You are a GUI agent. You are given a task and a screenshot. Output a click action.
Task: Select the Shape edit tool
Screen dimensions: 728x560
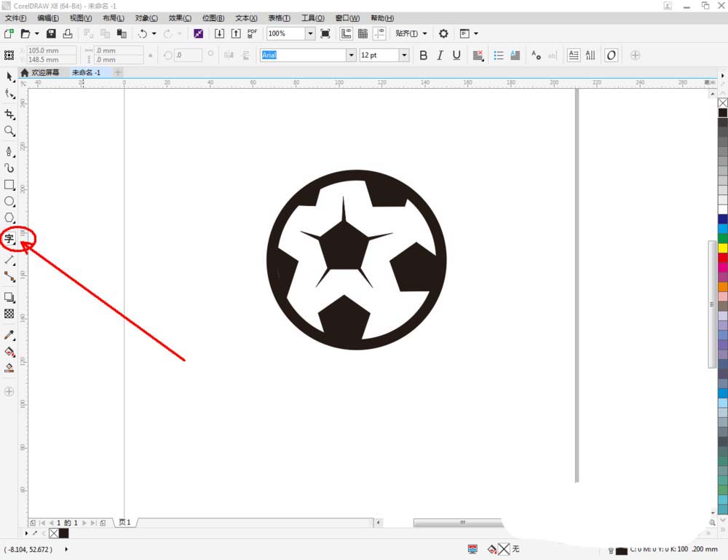click(9, 94)
